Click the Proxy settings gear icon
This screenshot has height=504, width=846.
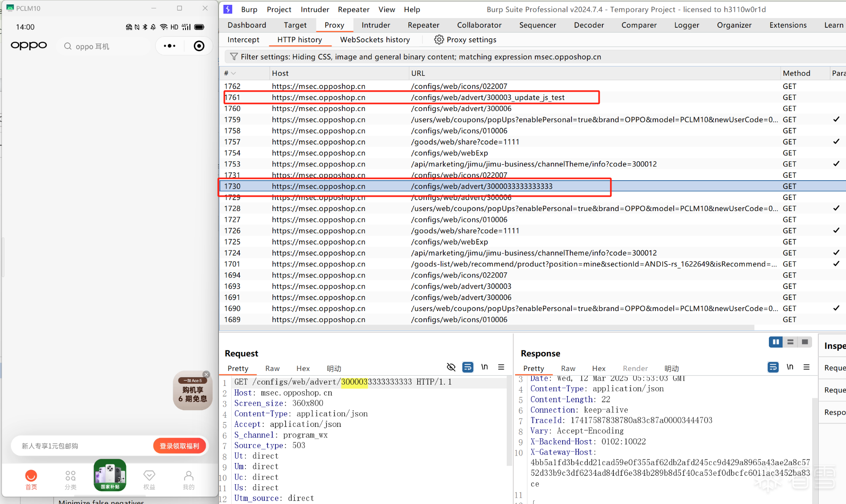(439, 39)
